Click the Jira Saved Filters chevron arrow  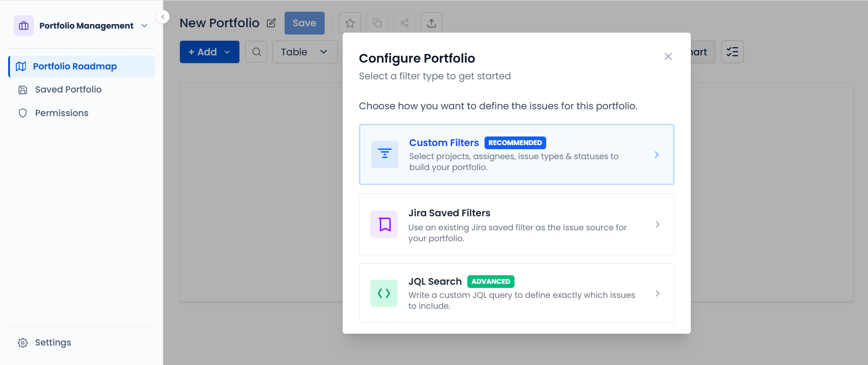(658, 224)
